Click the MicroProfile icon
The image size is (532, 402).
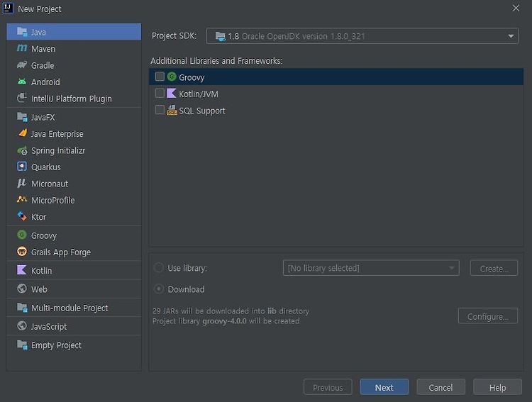pyautogui.click(x=22, y=200)
